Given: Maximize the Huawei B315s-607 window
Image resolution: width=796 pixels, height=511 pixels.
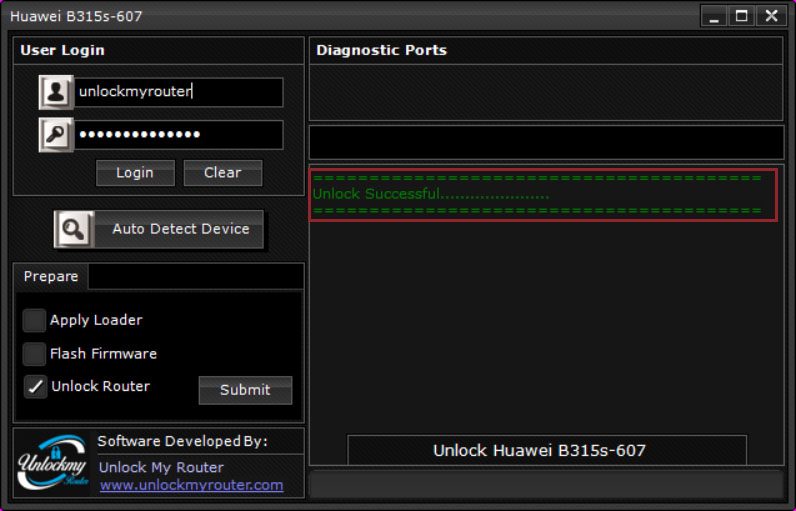Looking at the screenshot, I should tap(742, 16).
